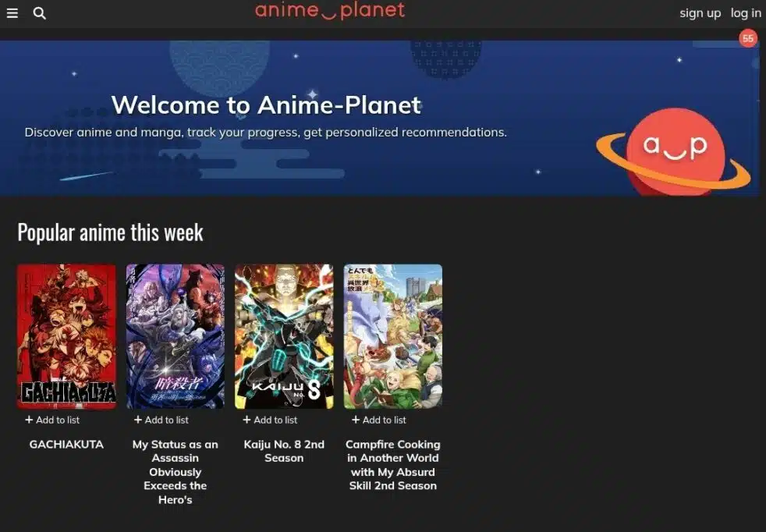This screenshot has height=532, width=766.
Task: Open the GACHIAKUTA poster thumbnail
Action: point(66,336)
